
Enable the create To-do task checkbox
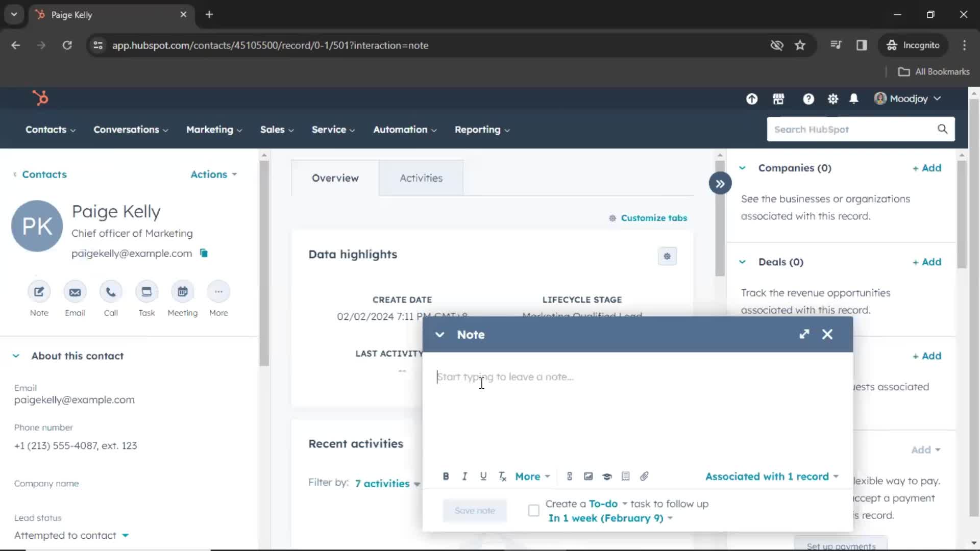534,510
